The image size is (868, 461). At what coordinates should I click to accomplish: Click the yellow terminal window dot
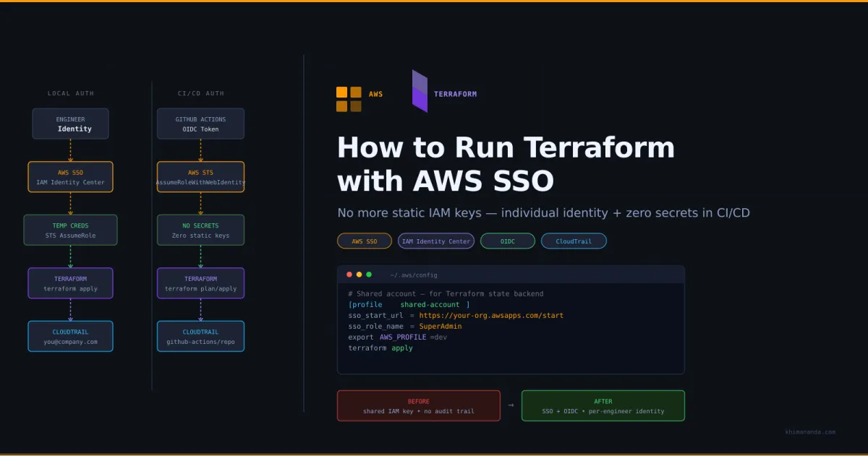pos(359,275)
